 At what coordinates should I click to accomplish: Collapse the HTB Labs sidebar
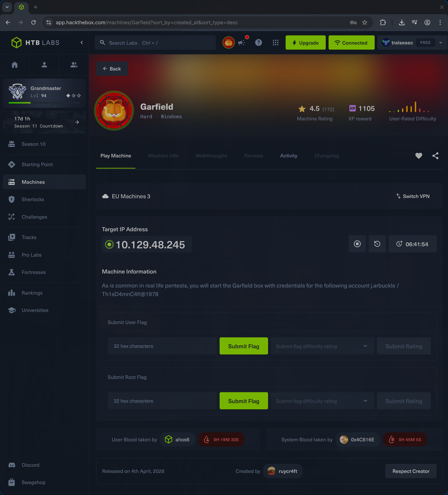(x=82, y=43)
